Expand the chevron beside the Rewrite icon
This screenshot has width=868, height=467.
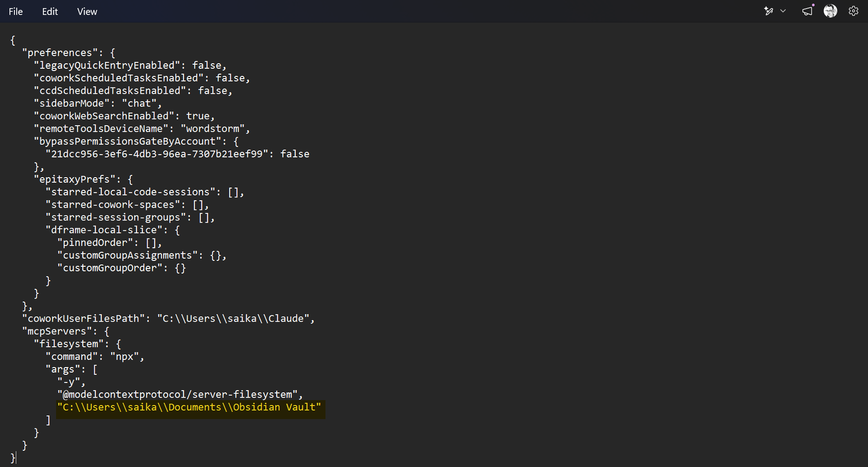tap(783, 11)
